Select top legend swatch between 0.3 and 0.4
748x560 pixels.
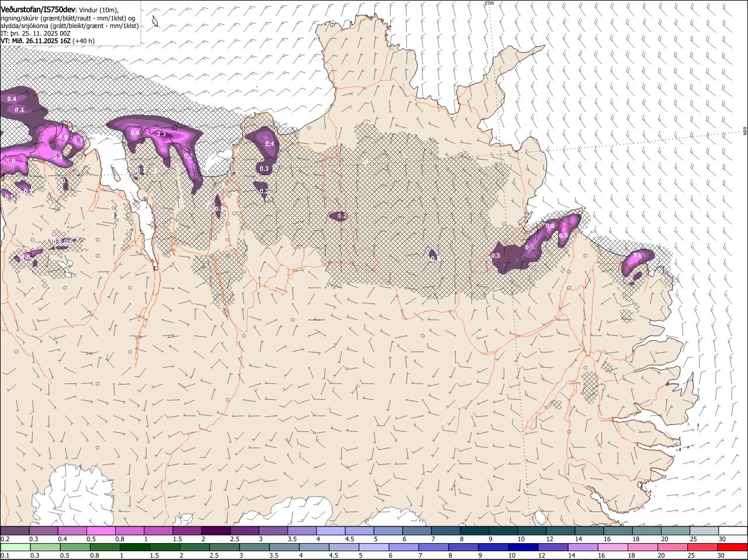coord(44,530)
